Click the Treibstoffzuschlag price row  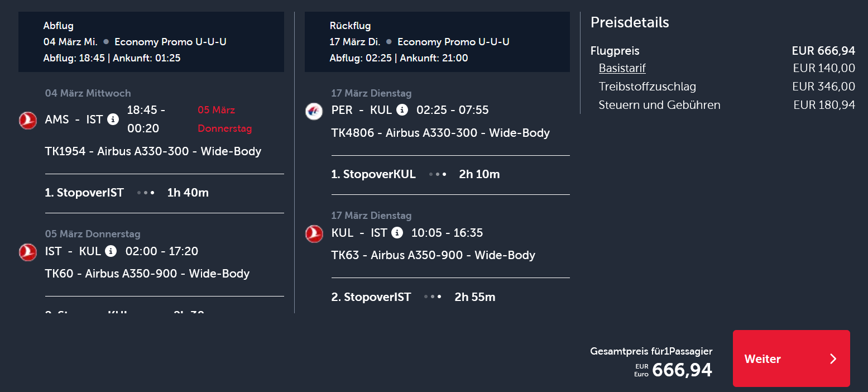point(726,87)
